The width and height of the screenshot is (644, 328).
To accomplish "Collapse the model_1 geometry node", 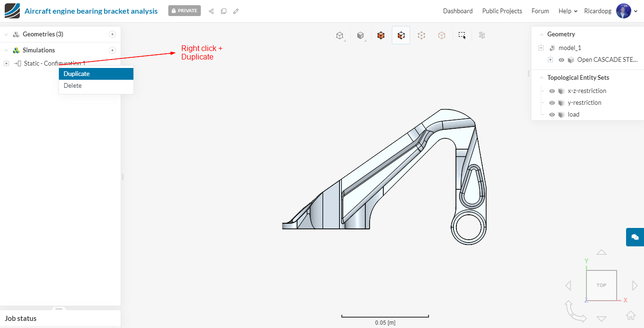I will click(541, 48).
